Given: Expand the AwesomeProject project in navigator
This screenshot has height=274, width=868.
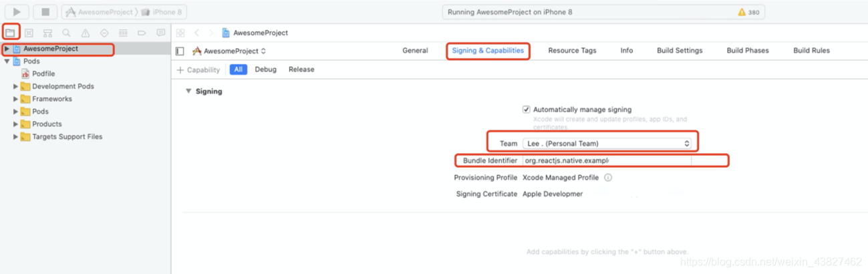Looking at the screenshot, I should point(7,49).
